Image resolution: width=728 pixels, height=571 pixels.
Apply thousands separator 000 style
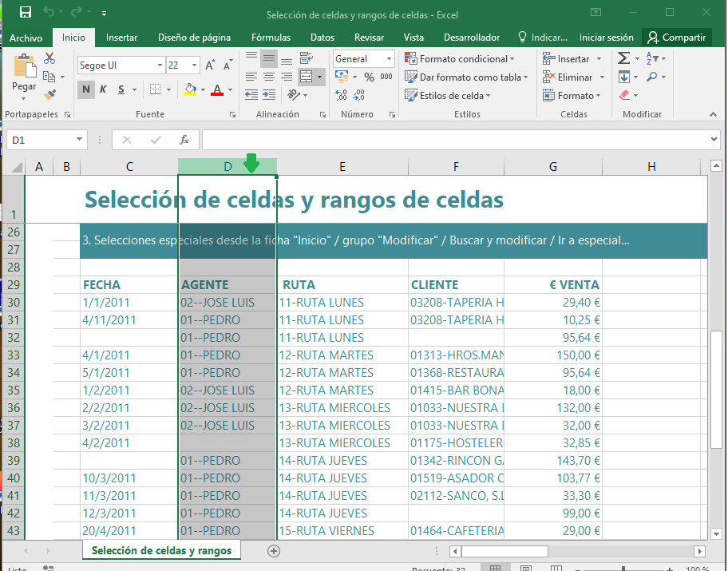pos(386,77)
